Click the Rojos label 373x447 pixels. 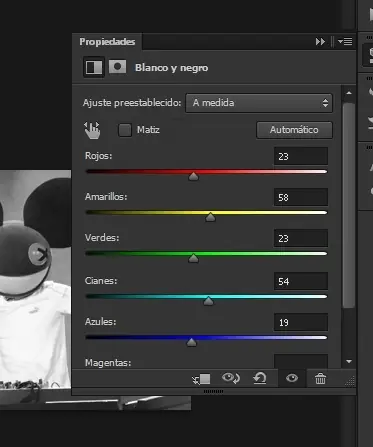98,156
